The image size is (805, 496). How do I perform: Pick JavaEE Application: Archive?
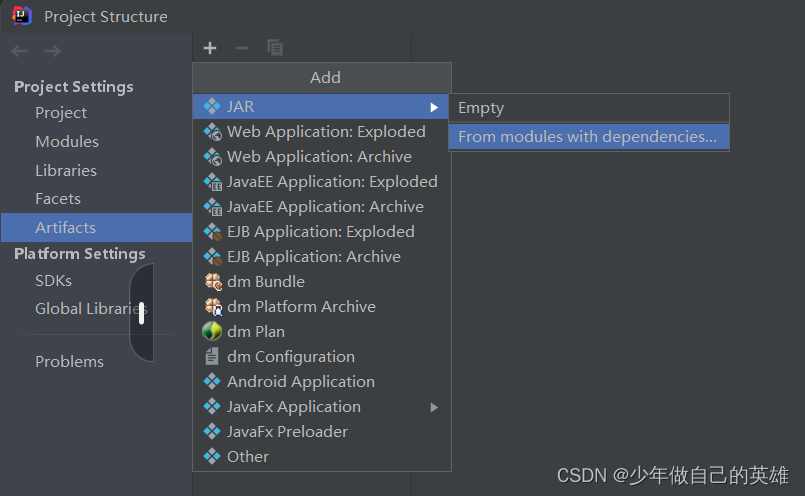tap(322, 207)
